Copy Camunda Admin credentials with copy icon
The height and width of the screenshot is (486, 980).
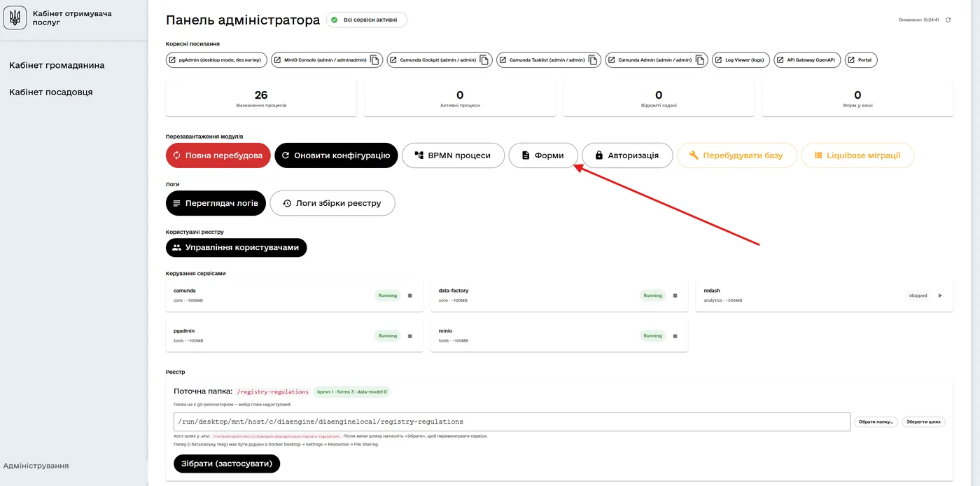pos(700,60)
